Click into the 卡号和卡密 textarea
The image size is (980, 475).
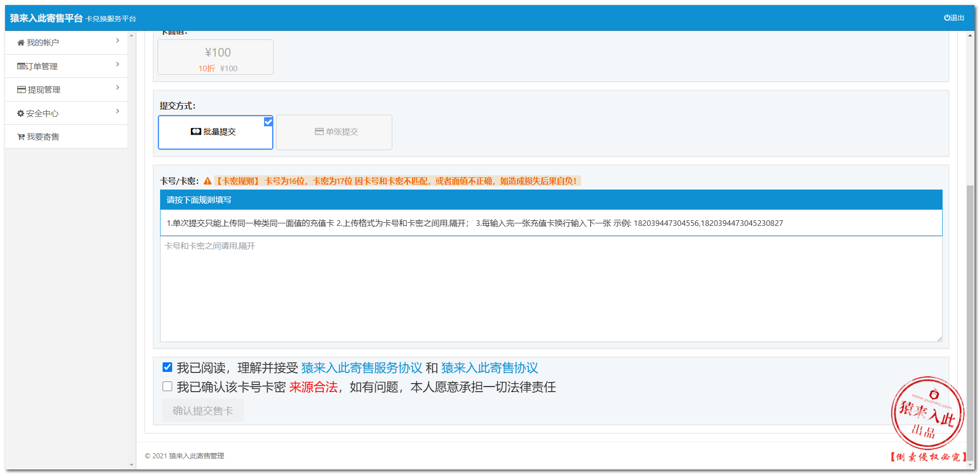[551, 289]
